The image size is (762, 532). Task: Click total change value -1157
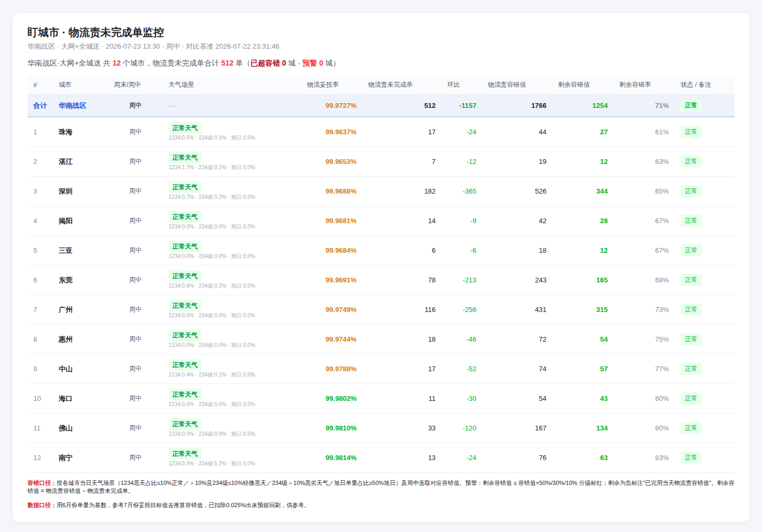point(468,106)
